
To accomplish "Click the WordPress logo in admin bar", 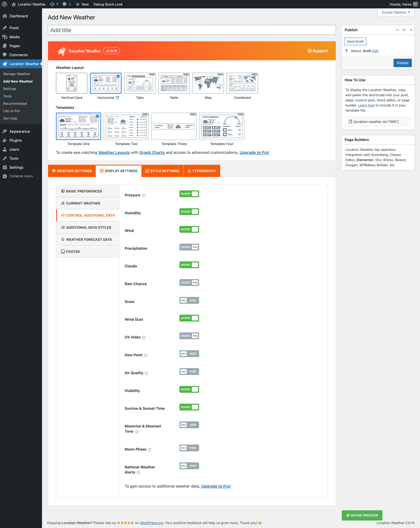I will [x=4, y=4].
